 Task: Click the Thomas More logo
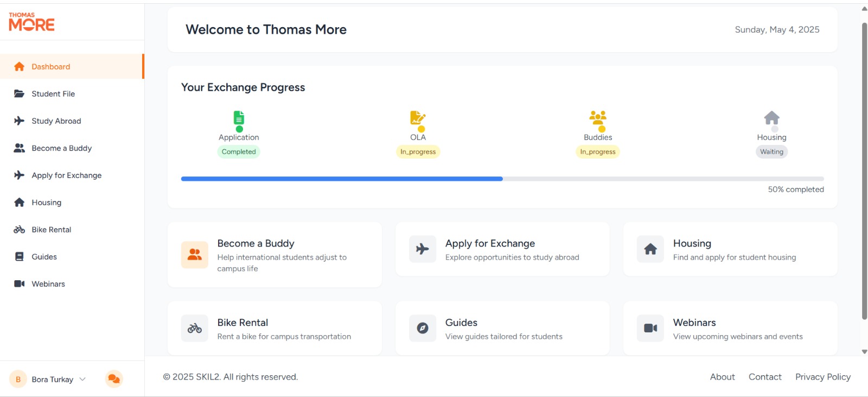click(x=31, y=22)
